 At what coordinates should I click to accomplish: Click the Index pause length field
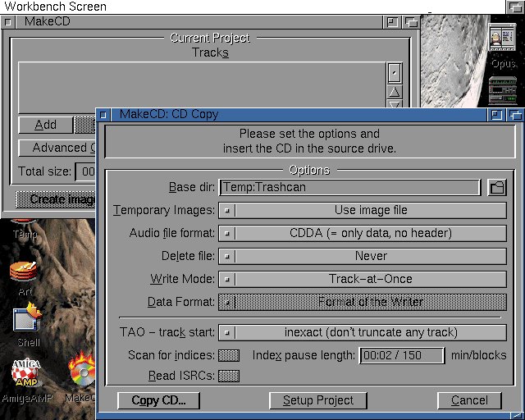point(402,355)
